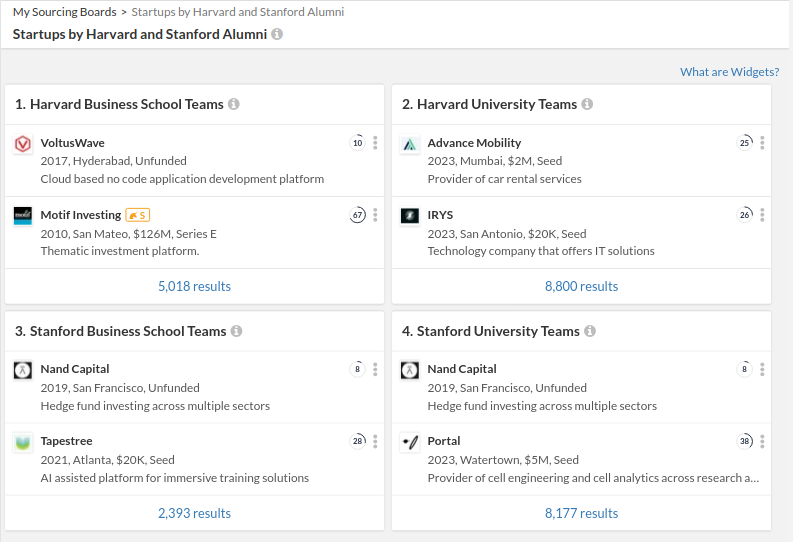Click the Startups by Harvard breadcrumb item
This screenshot has width=793, height=542.
(x=238, y=12)
